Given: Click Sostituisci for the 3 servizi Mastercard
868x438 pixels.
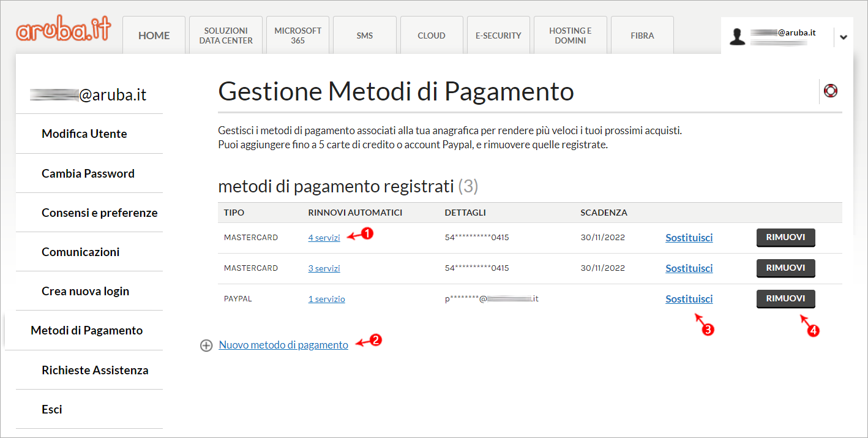Looking at the screenshot, I should [689, 268].
